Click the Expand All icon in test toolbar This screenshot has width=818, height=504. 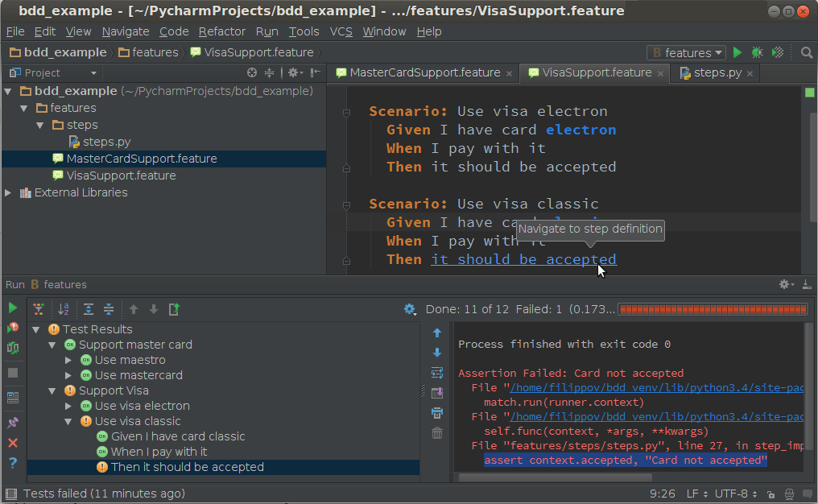point(89,309)
